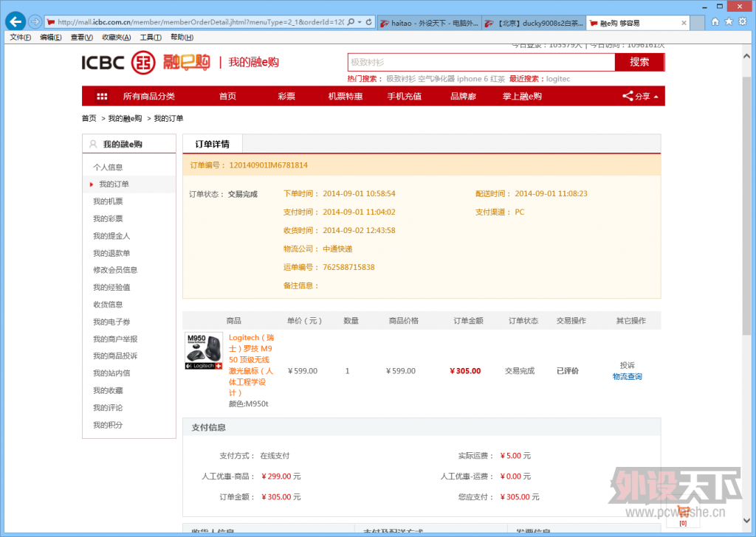Click the breadcrumb 首页 link
Image resolution: width=756 pixels, height=537 pixels.
[89, 119]
